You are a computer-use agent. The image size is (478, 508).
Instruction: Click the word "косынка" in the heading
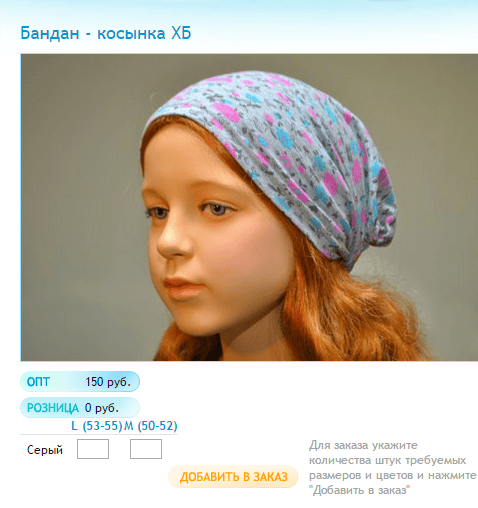(131, 34)
